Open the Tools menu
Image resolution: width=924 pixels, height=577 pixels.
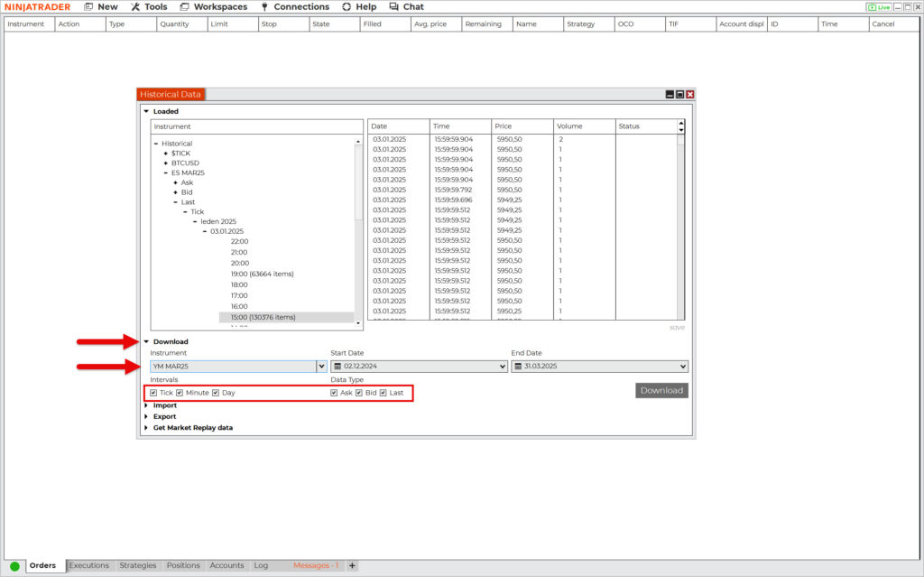(149, 7)
